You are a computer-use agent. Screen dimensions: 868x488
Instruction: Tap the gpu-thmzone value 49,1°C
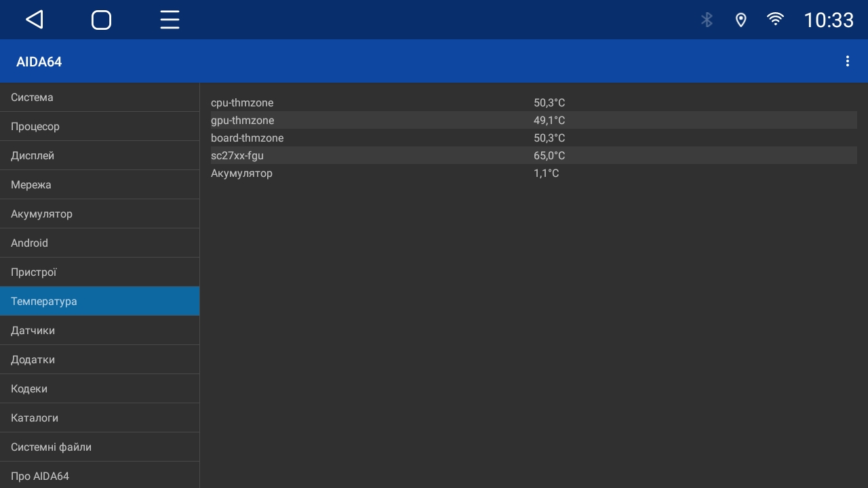point(549,120)
